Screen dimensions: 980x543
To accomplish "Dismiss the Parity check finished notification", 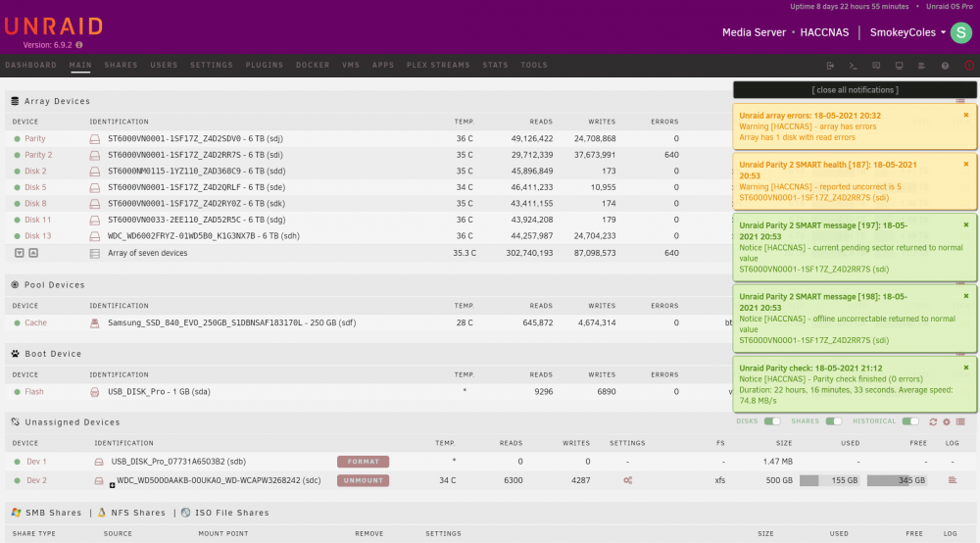I will pos(965,368).
